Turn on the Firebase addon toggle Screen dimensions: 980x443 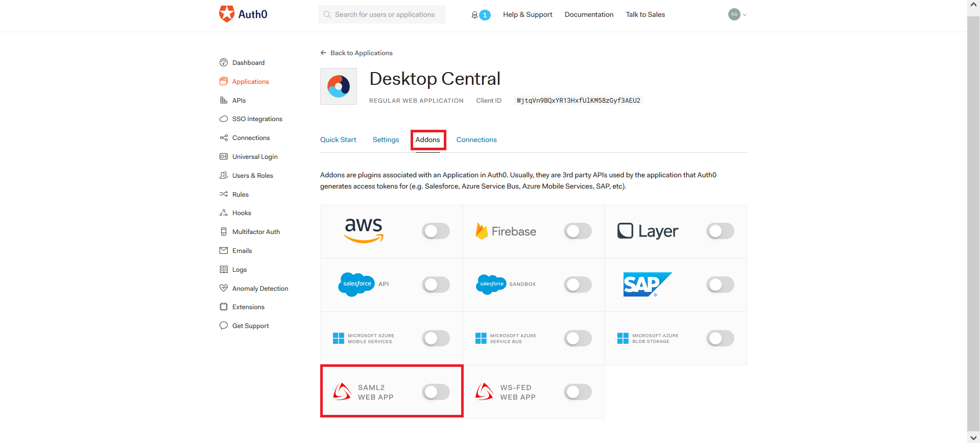click(578, 231)
